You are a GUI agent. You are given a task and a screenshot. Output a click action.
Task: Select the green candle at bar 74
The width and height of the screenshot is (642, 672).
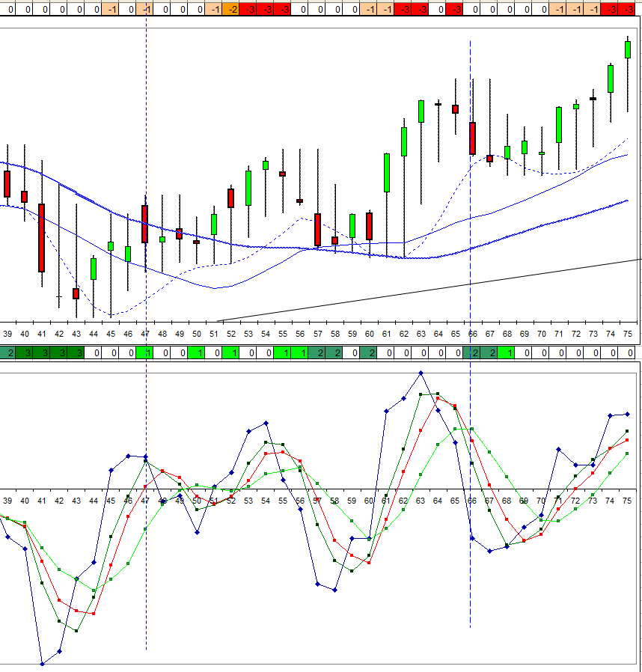pyautogui.click(x=611, y=79)
